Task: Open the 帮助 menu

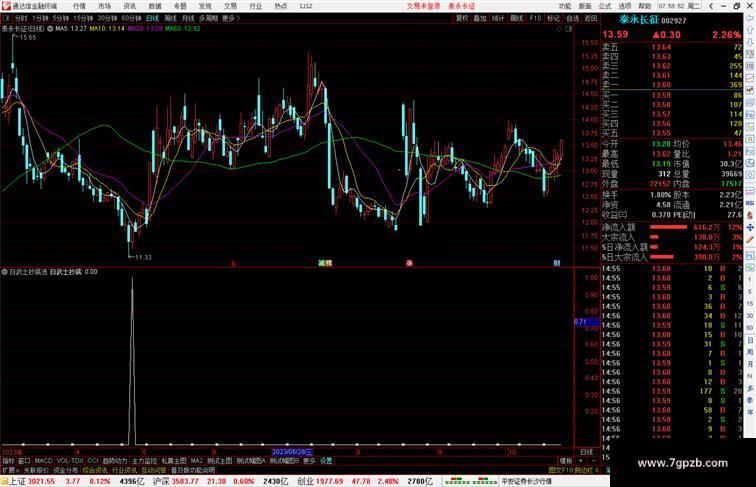Action: (x=644, y=6)
